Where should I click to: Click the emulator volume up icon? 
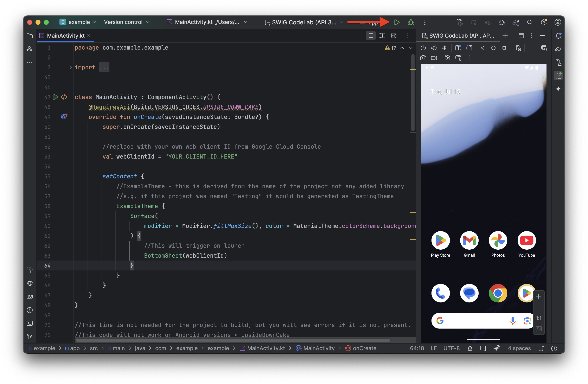coord(434,48)
